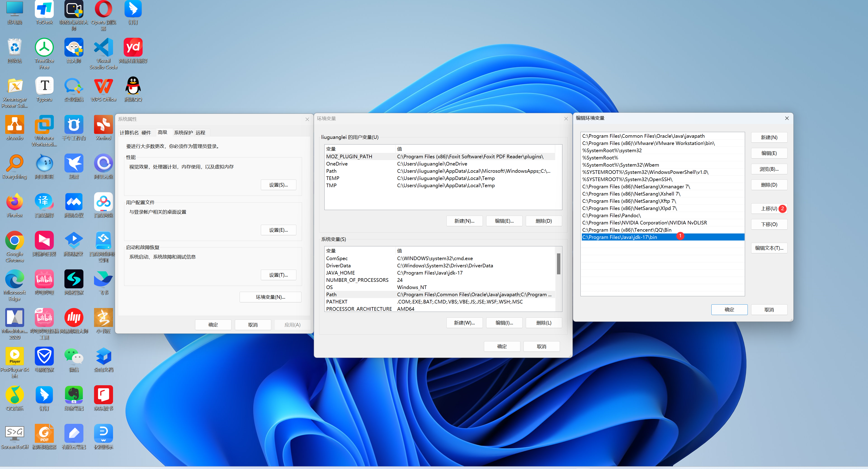Open the 远程 tab in 系统属性

click(x=200, y=133)
